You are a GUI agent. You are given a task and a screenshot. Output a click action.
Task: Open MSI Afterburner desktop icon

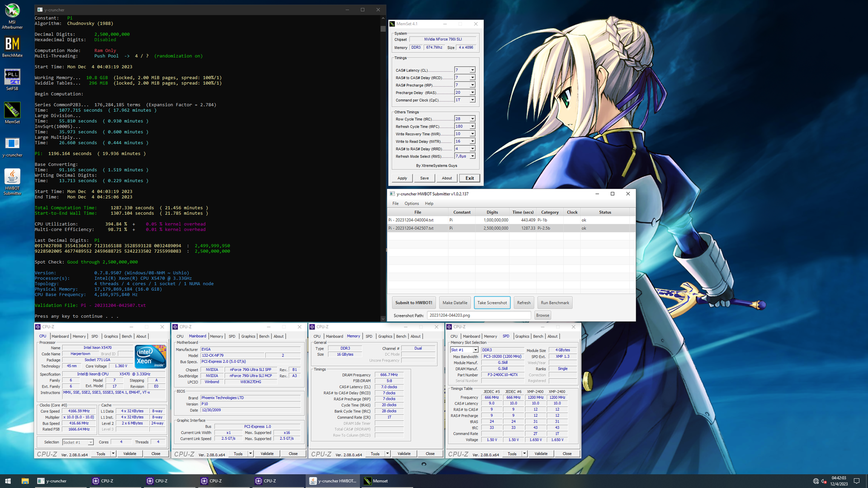[12, 16]
